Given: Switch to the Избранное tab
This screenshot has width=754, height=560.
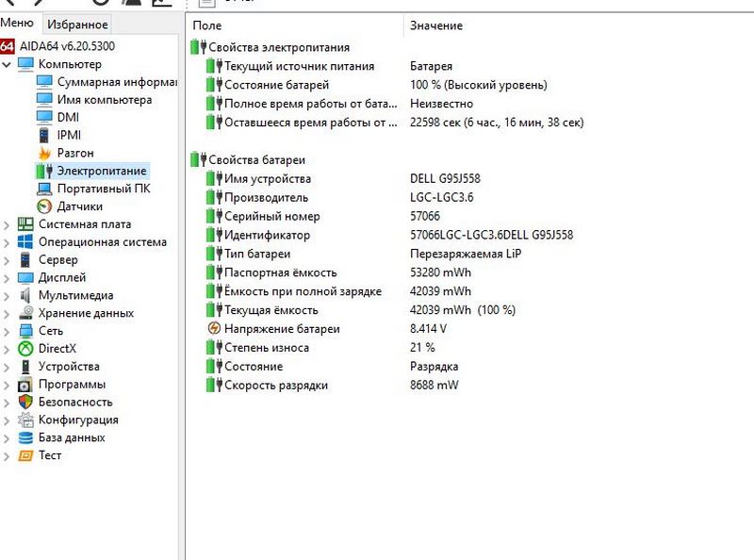Looking at the screenshot, I should tap(77, 25).
